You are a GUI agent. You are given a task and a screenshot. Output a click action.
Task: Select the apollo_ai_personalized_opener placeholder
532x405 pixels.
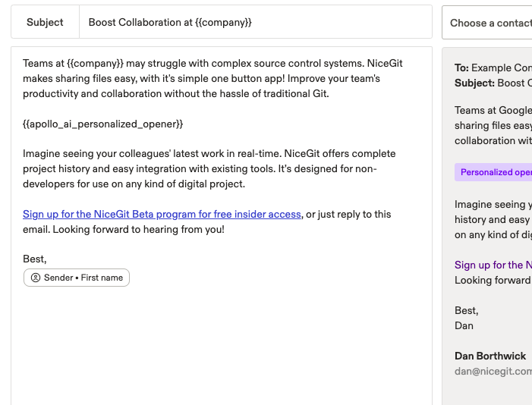click(x=103, y=123)
